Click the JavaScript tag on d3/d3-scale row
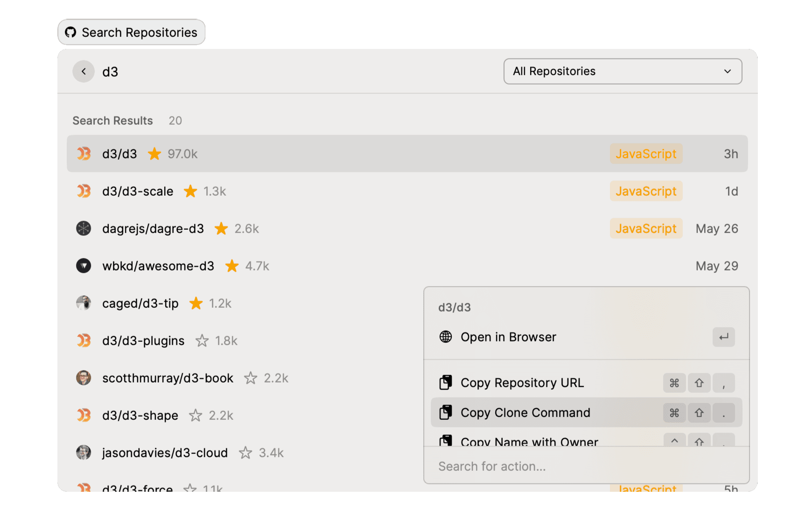 [646, 191]
